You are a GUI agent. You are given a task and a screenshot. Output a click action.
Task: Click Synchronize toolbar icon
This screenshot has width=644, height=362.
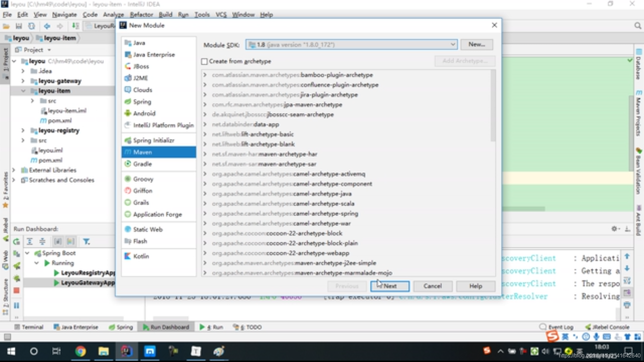click(32, 26)
